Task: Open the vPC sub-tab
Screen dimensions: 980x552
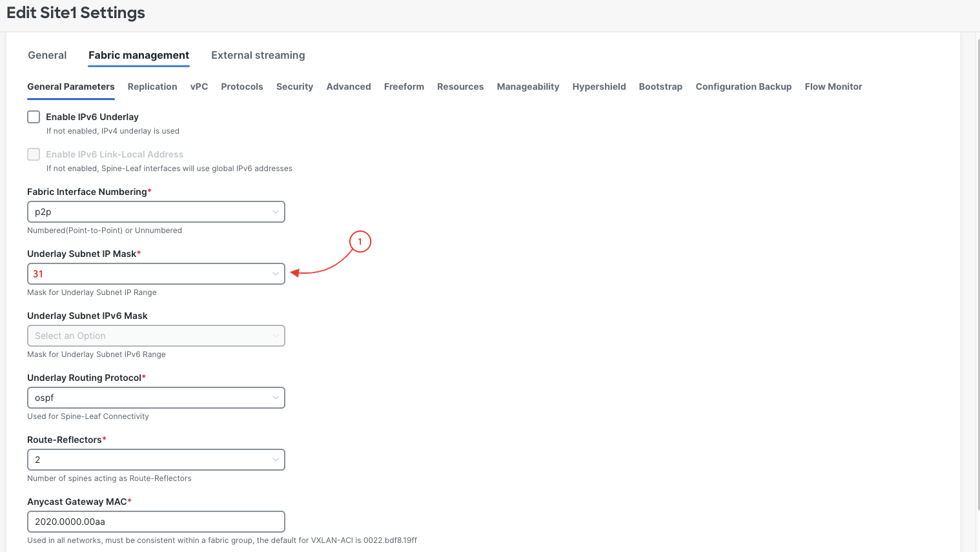Action: (x=199, y=87)
